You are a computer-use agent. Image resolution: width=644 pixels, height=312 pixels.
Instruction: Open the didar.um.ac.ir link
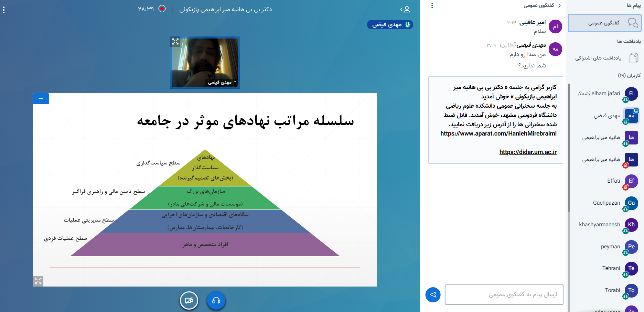click(528, 152)
